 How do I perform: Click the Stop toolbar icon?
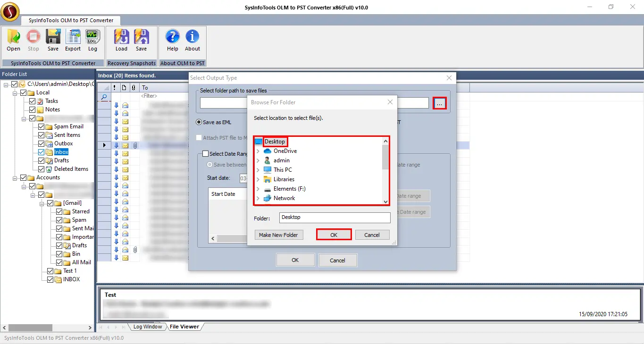pyautogui.click(x=33, y=37)
